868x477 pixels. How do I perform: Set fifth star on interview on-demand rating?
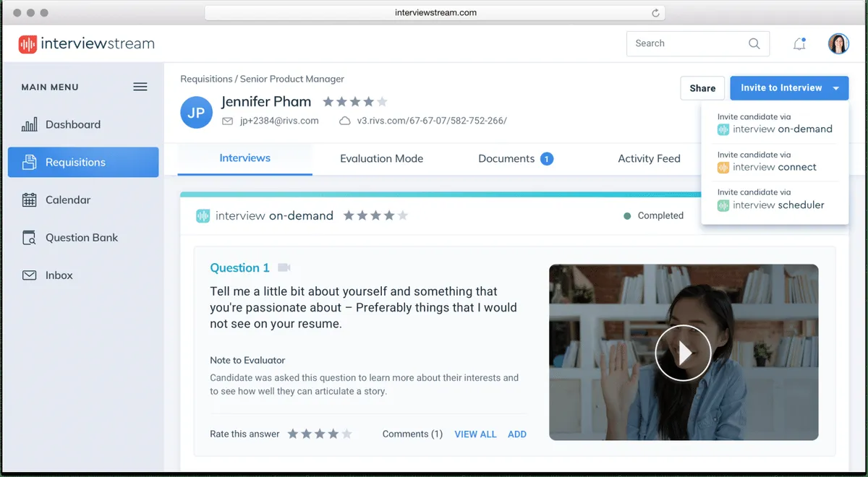(x=402, y=215)
